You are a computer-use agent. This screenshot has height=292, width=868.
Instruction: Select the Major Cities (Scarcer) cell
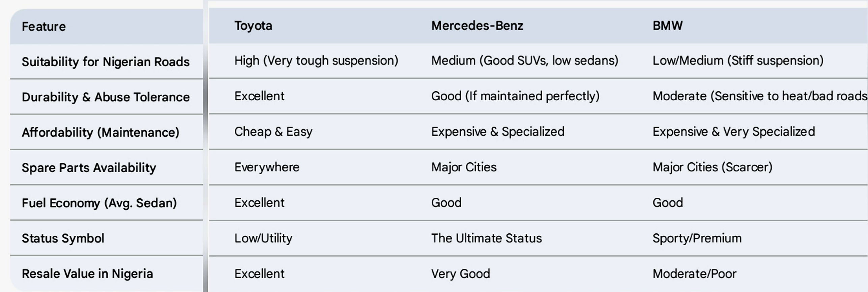[x=712, y=167]
